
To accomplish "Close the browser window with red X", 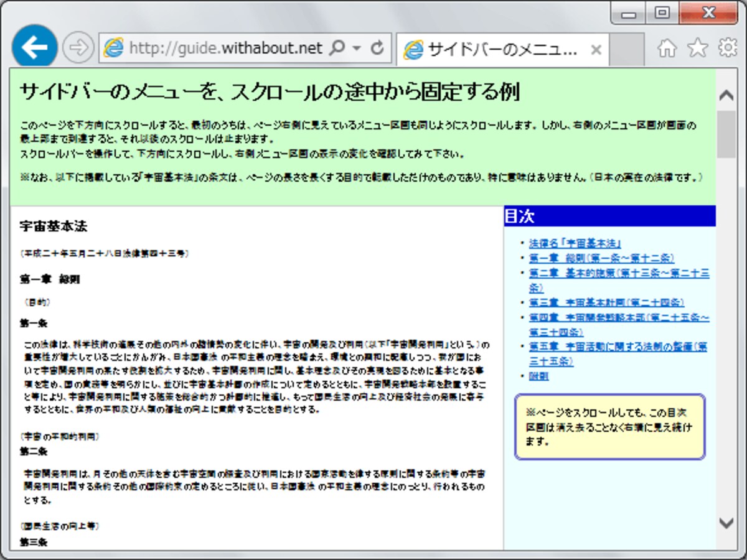I will 708,12.
